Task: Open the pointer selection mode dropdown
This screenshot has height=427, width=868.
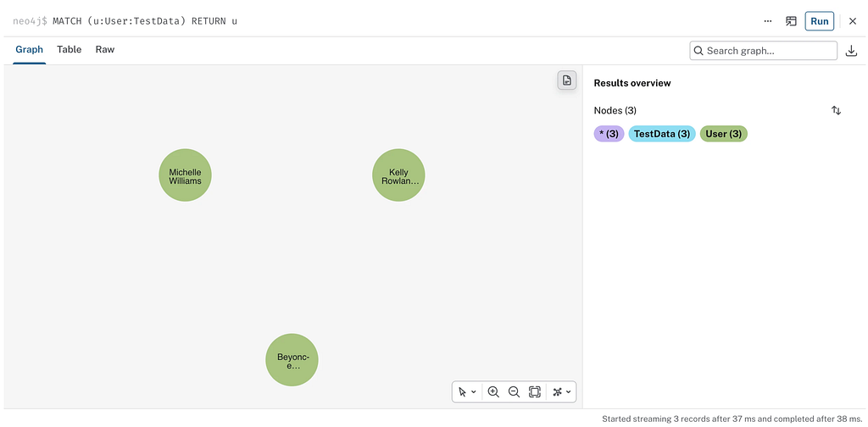Action: 467,391
